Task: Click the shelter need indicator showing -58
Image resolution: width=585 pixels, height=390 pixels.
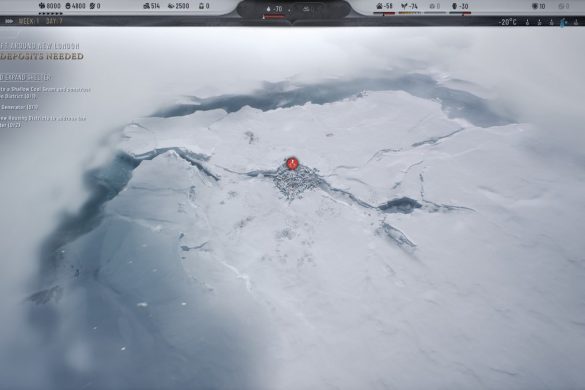Action: 384,6
